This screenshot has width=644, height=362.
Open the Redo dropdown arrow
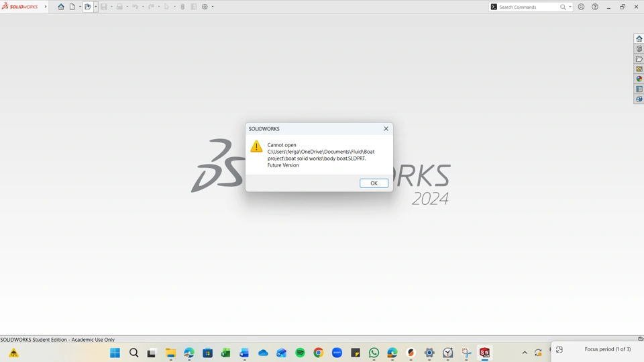[x=158, y=7]
